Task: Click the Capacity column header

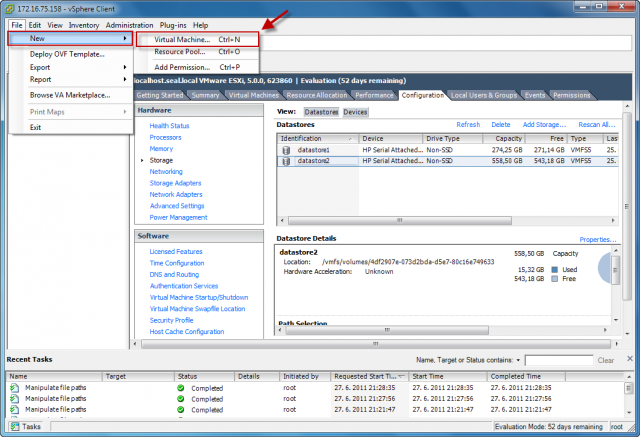Action: coord(504,139)
